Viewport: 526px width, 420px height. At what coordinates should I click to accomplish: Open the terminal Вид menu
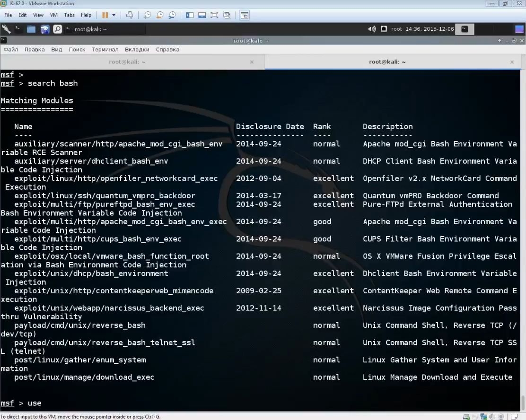pyautogui.click(x=57, y=49)
